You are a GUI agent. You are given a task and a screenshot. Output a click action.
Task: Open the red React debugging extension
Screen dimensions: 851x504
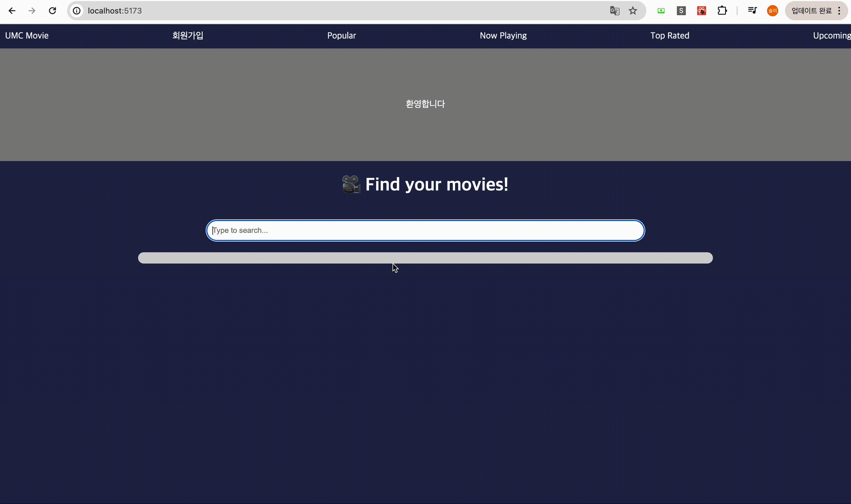point(701,11)
